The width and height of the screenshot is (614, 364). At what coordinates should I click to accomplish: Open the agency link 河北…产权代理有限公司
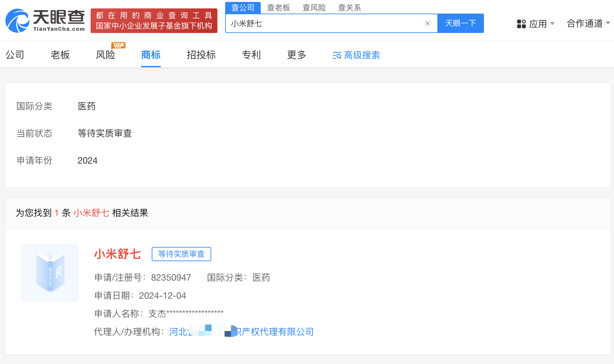[241, 332]
